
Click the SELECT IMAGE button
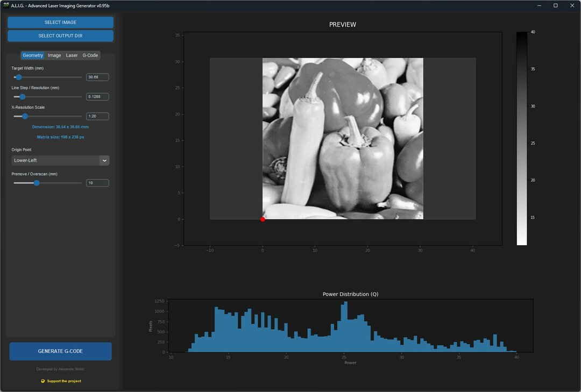(x=60, y=22)
